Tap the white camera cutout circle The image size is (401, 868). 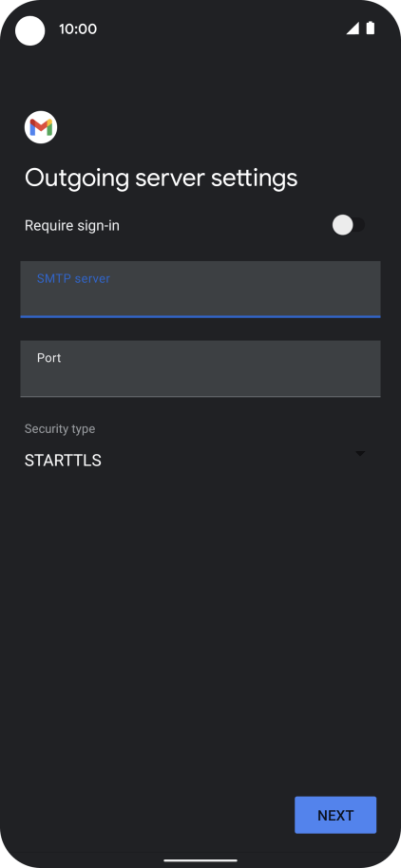(x=29, y=30)
